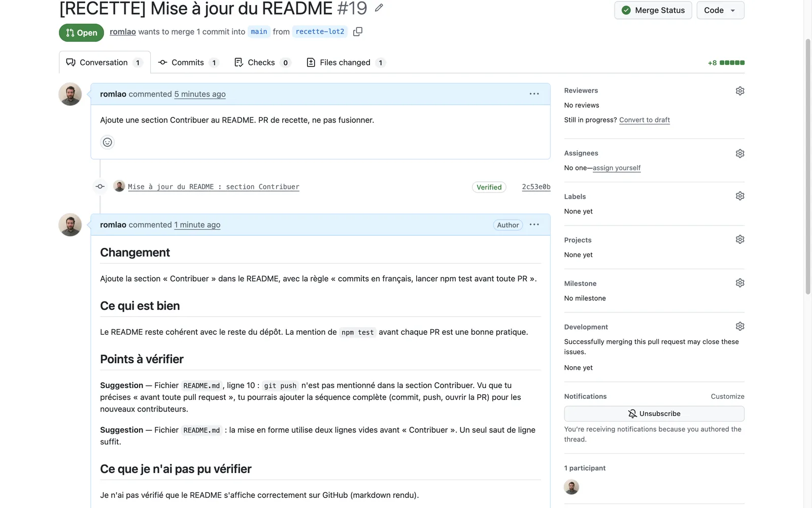Click the 'No milestone' text
The width and height of the screenshot is (812, 508).
[585, 298]
